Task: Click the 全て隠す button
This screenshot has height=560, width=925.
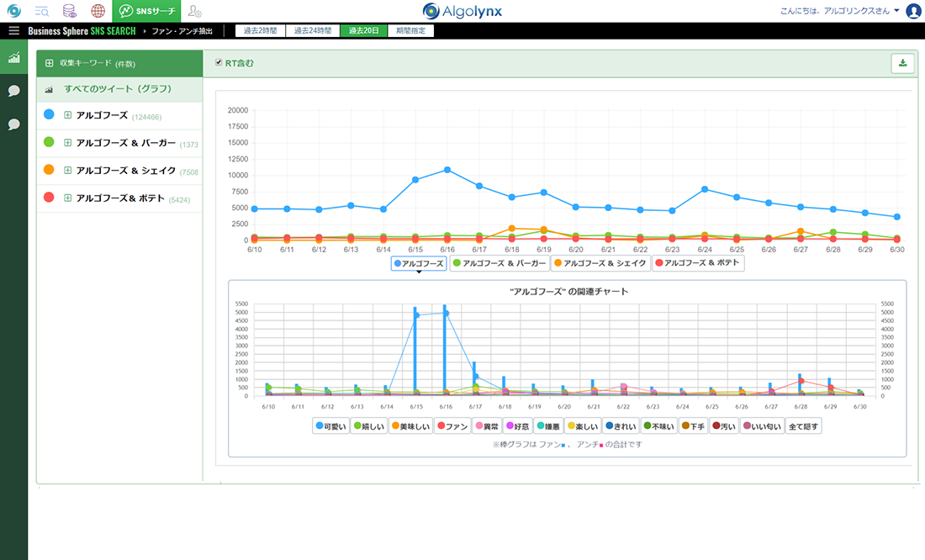Action: tap(804, 426)
